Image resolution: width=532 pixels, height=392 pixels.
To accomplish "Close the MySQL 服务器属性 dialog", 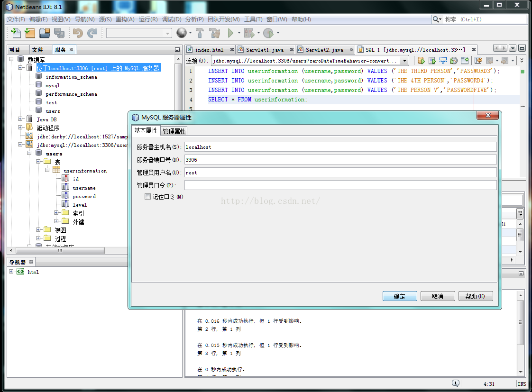I will 487,115.
